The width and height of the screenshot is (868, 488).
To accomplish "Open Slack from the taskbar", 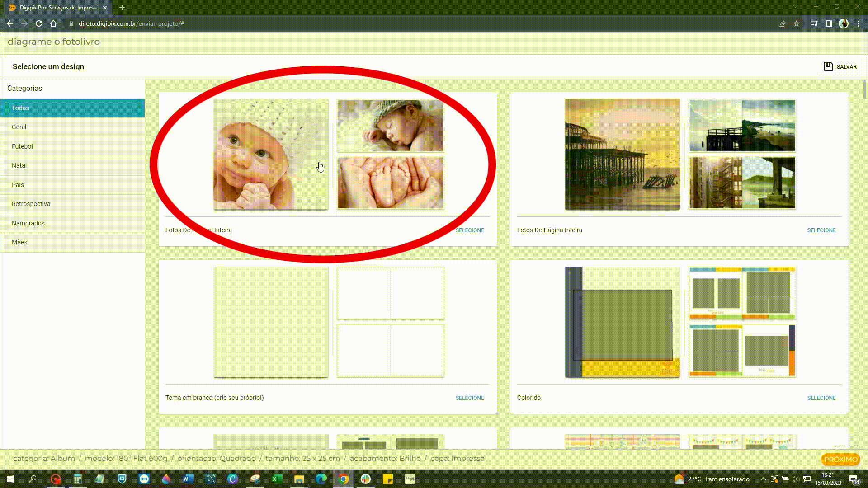I will click(366, 479).
